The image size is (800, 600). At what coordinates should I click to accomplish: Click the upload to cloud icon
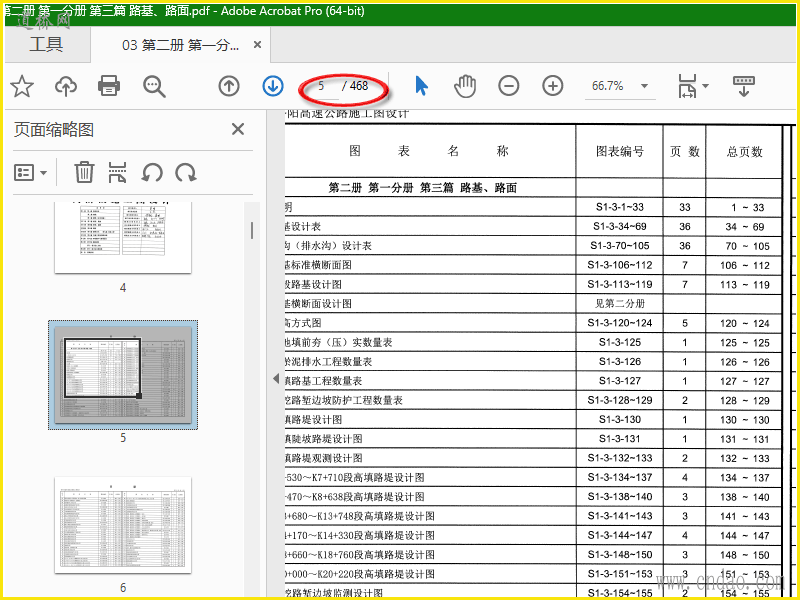click(x=66, y=86)
